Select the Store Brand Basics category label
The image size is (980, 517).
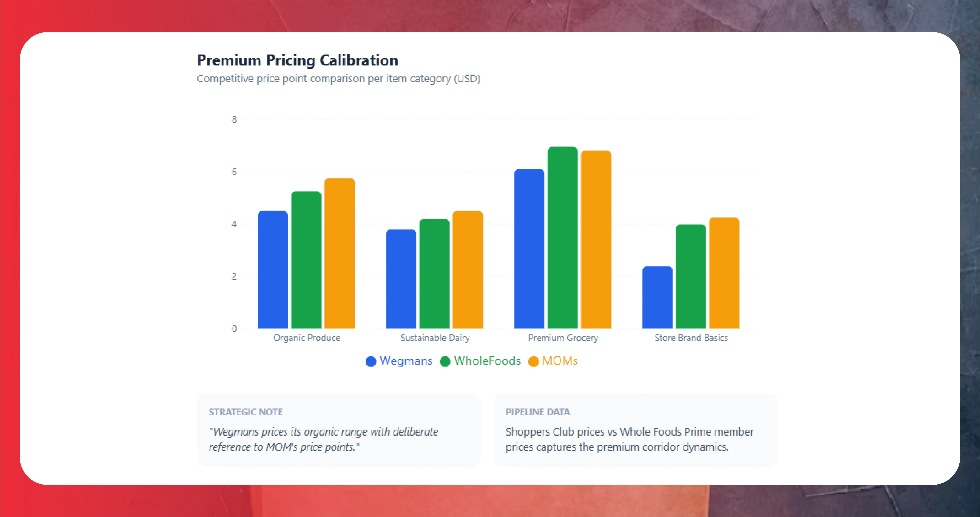click(691, 338)
